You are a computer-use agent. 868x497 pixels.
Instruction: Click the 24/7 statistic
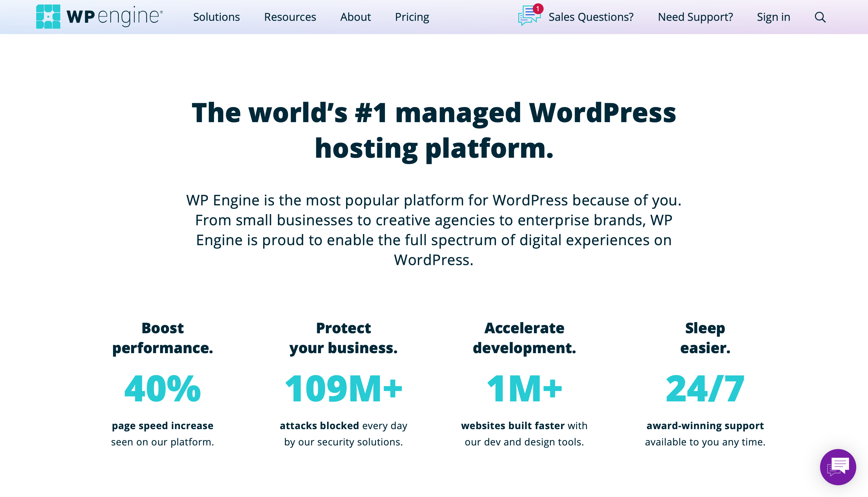[x=705, y=388]
